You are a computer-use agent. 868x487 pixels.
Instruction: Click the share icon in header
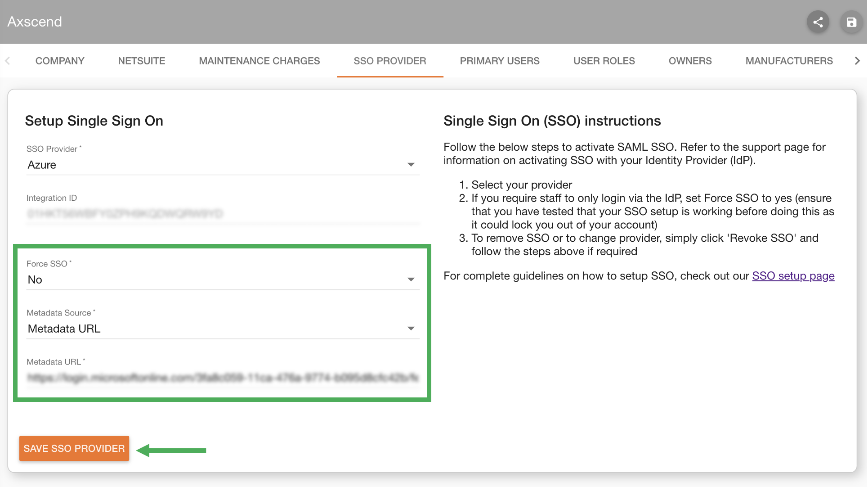pyautogui.click(x=818, y=22)
